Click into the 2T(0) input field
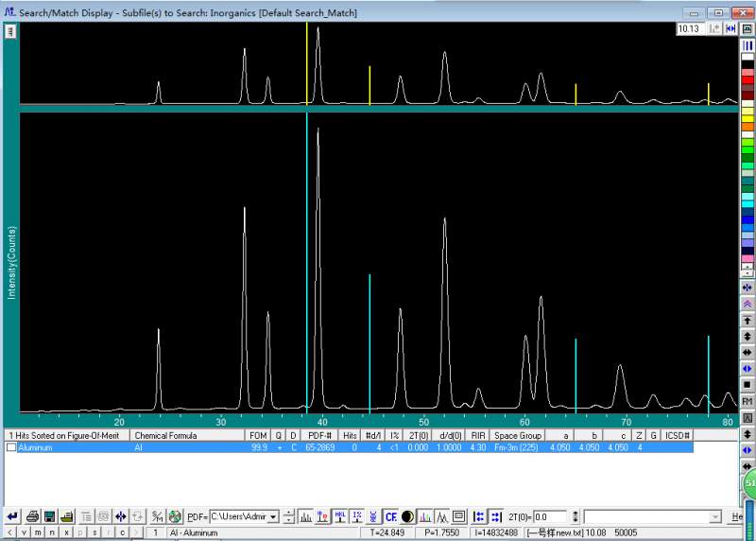756x541 pixels. tap(548, 516)
